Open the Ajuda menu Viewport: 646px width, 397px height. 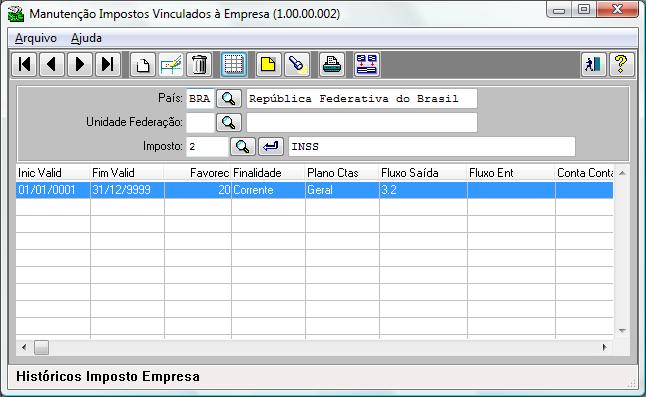(86, 38)
